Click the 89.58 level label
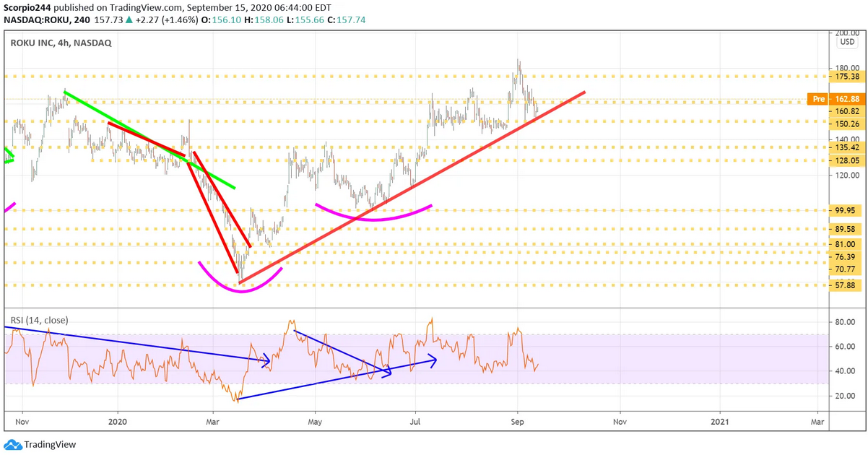 click(846, 229)
